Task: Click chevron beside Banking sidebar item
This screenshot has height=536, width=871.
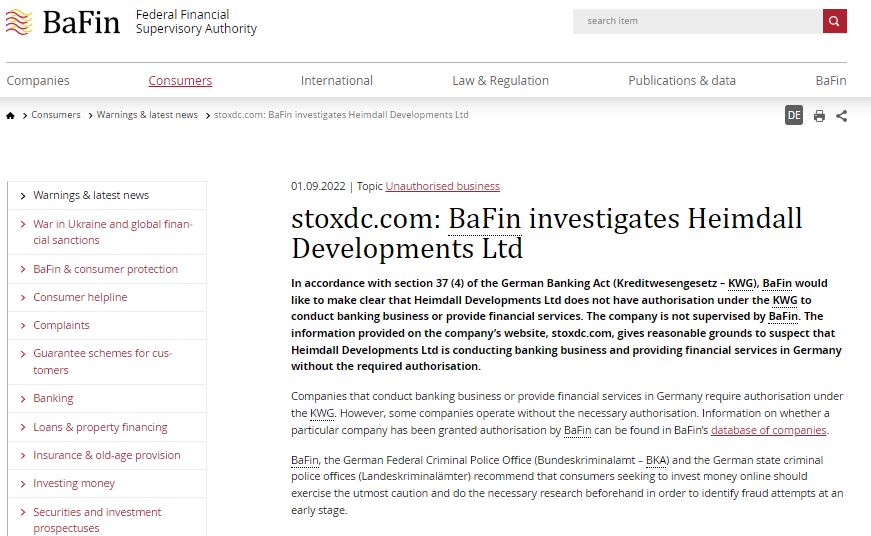Action: pyautogui.click(x=23, y=399)
